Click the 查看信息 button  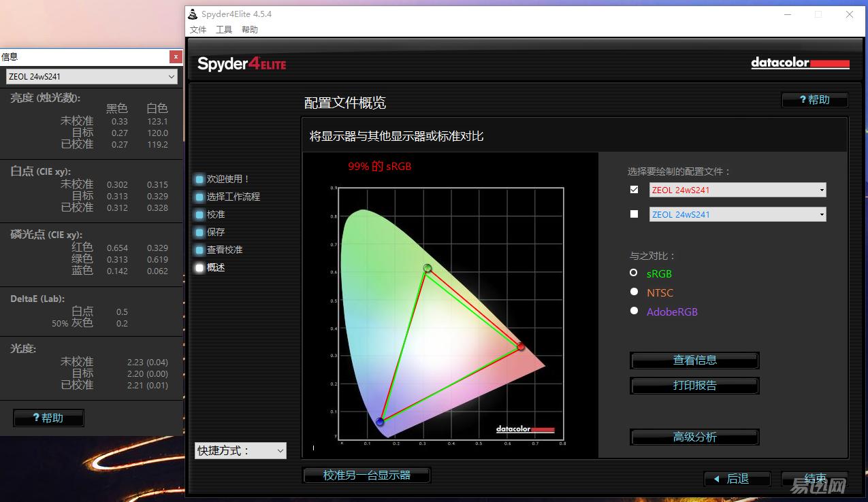pyautogui.click(x=695, y=361)
